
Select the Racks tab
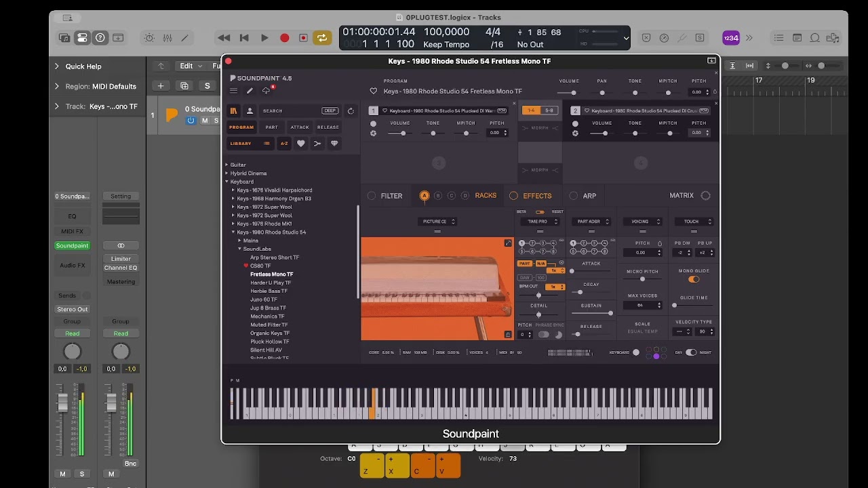(x=486, y=196)
